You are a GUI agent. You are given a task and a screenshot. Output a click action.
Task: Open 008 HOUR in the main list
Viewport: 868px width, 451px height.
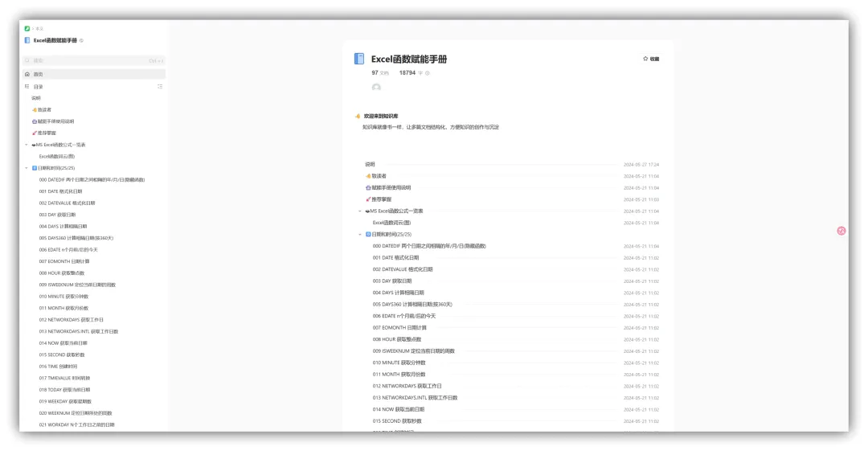(x=397, y=339)
